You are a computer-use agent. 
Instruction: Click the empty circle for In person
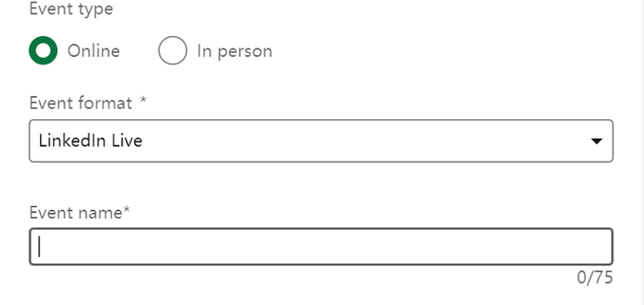(172, 51)
